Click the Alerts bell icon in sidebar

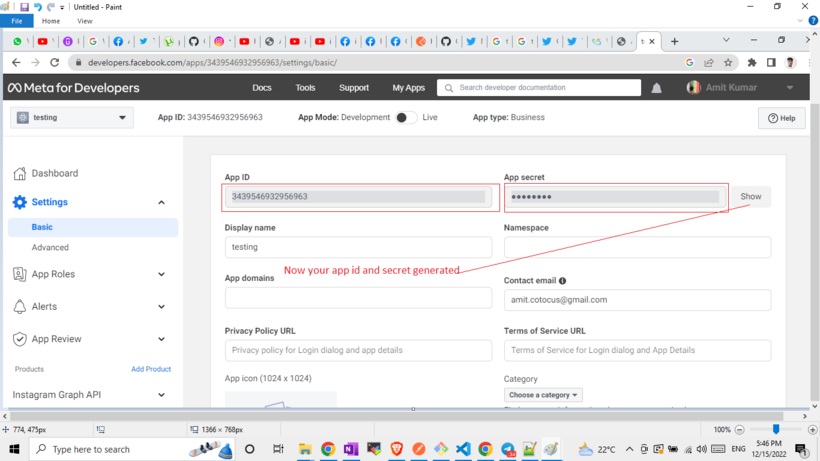[x=20, y=307]
